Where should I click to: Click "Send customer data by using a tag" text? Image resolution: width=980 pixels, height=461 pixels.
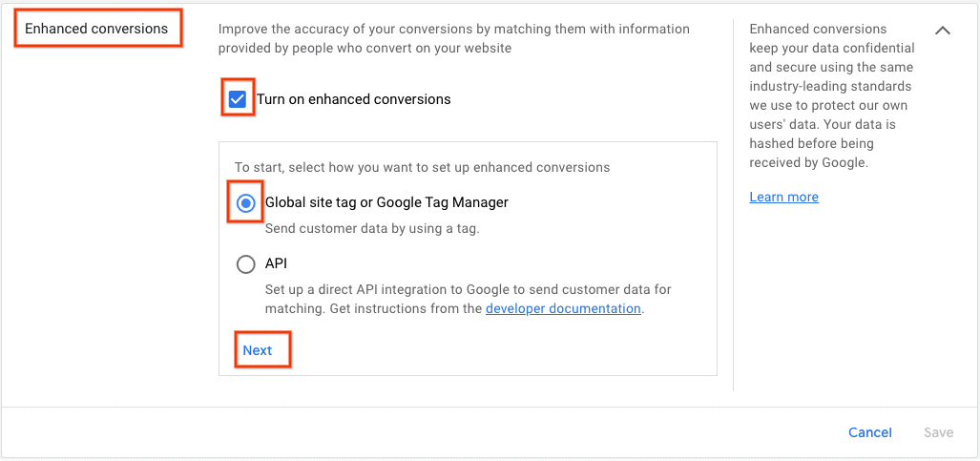(x=372, y=228)
